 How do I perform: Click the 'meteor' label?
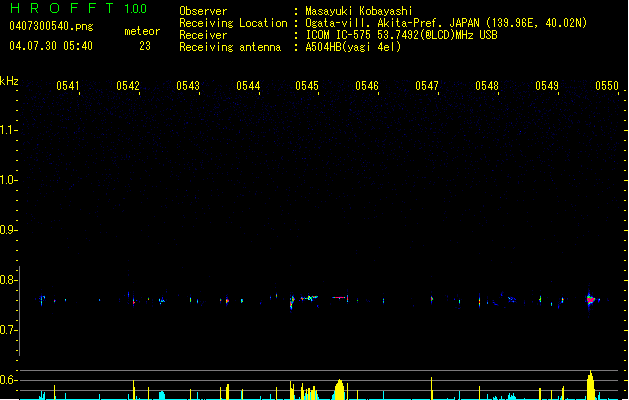click(142, 31)
